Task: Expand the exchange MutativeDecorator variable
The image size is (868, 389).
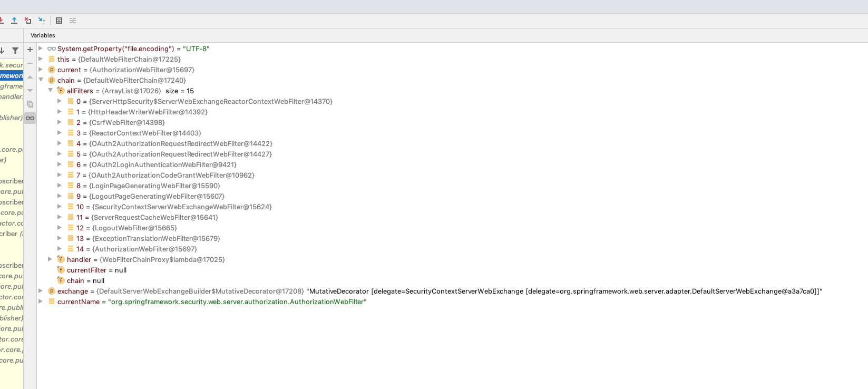Action: 41,290
